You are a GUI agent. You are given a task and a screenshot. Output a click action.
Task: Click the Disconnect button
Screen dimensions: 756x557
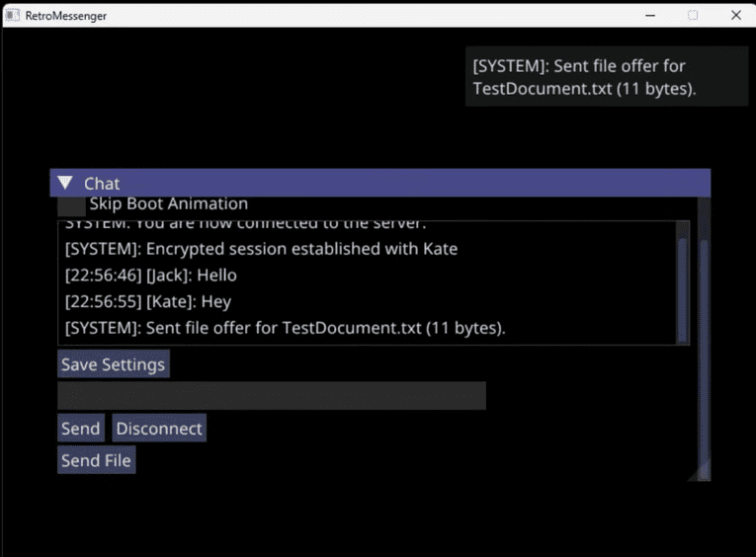click(x=159, y=429)
